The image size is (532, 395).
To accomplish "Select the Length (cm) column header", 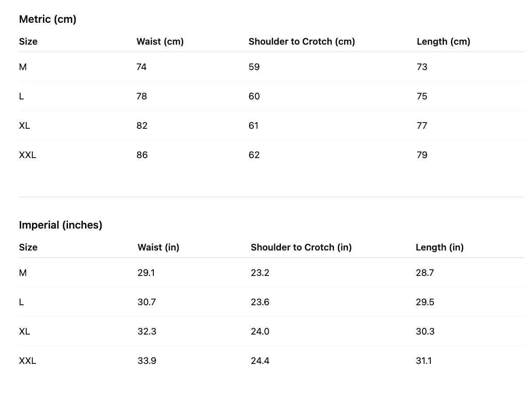I will [443, 42].
